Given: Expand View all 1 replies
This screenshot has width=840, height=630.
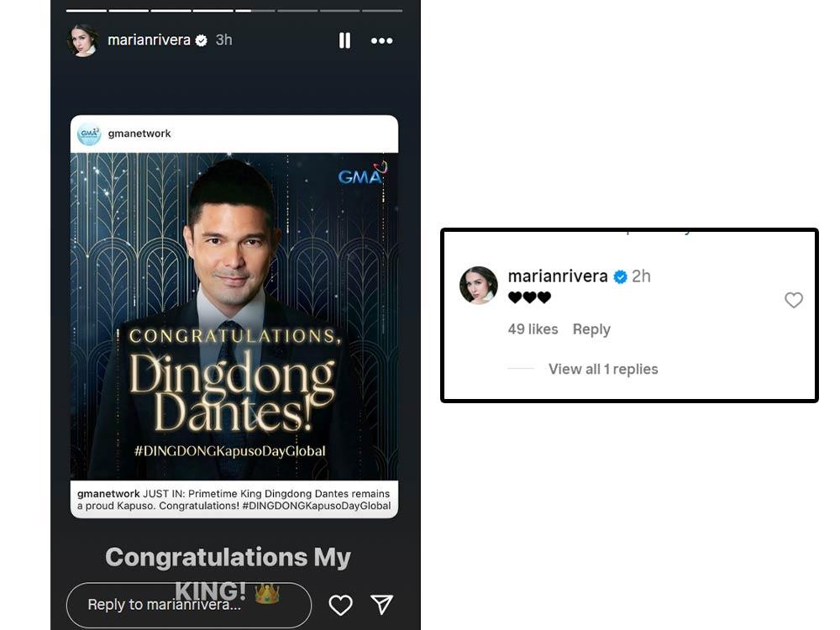Looking at the screenshot, I should click(602, 369).
